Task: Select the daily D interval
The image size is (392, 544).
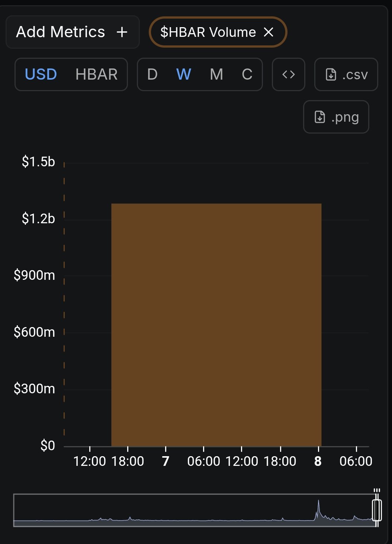Action: click(152, 74)
